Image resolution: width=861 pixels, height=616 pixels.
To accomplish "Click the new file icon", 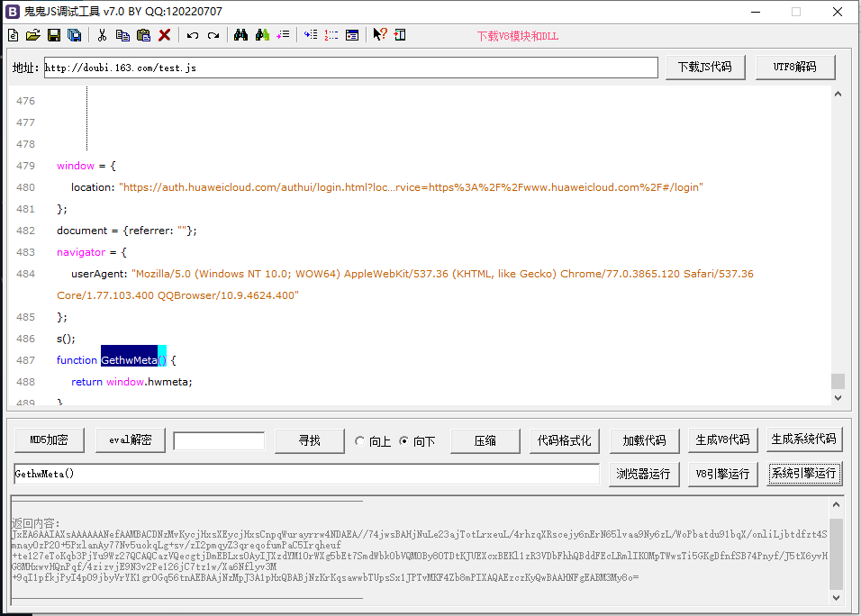I will click(13, 35).
